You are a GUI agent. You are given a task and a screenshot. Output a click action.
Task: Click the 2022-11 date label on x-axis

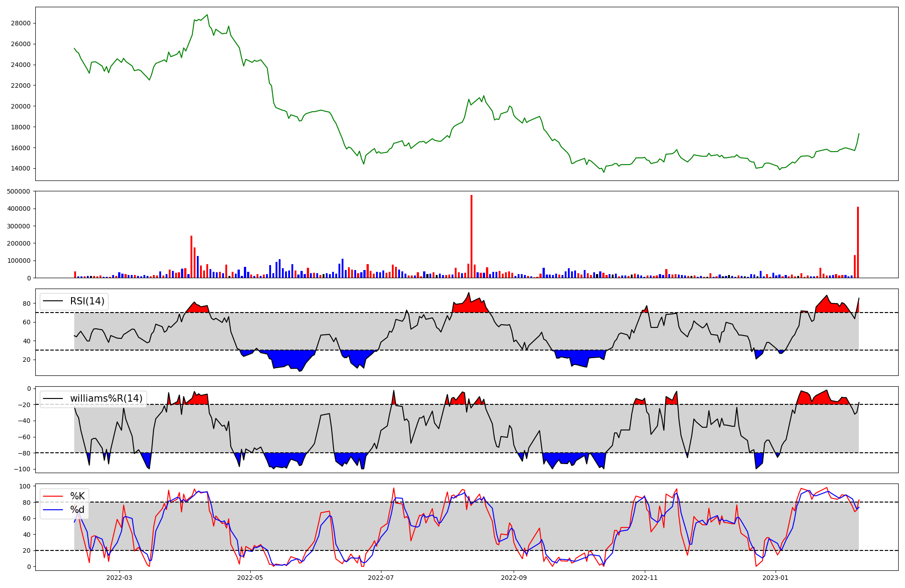pyautogui.click(x=644, y=578)
